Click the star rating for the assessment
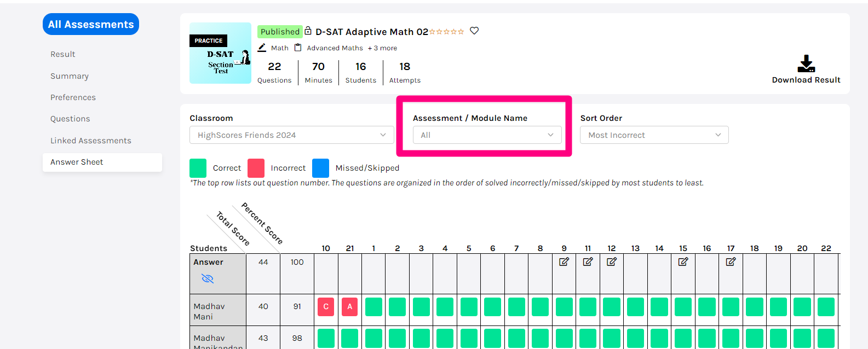Image resolution: width=868 pixels, height=349 pixels. coord(446,32)
